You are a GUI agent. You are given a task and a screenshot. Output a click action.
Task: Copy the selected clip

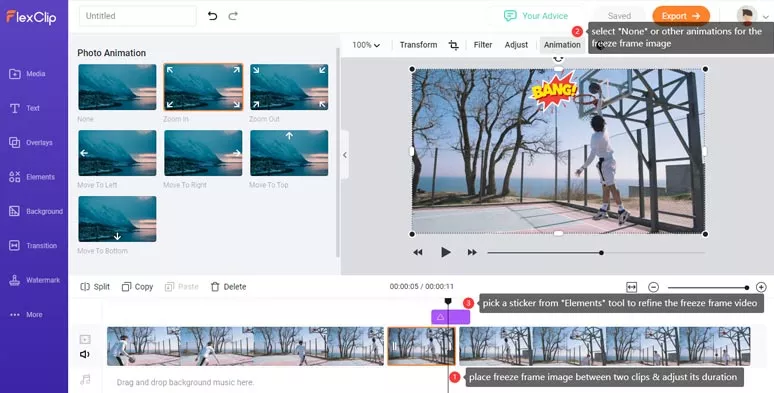pyautogui.click(x=137, y=287)
